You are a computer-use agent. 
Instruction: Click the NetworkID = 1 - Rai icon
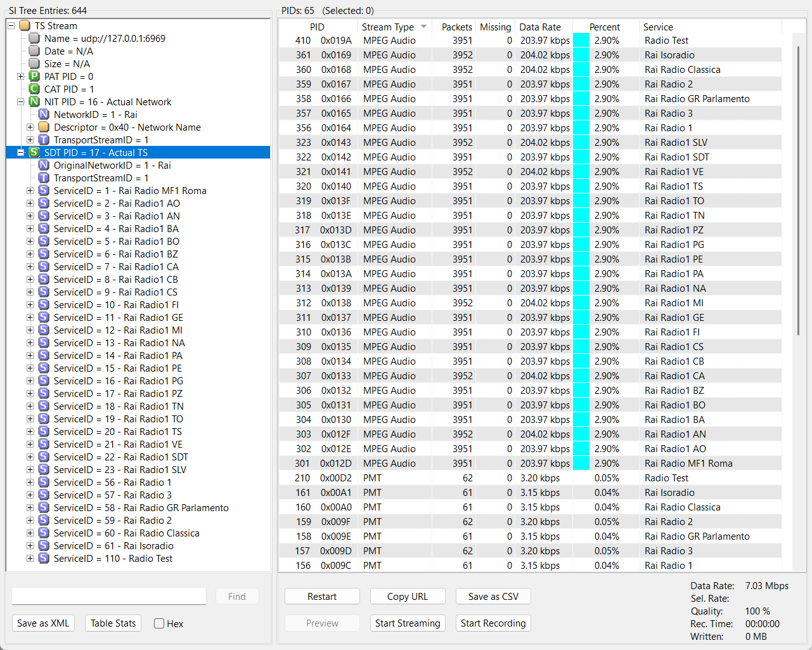click(44, 115)
